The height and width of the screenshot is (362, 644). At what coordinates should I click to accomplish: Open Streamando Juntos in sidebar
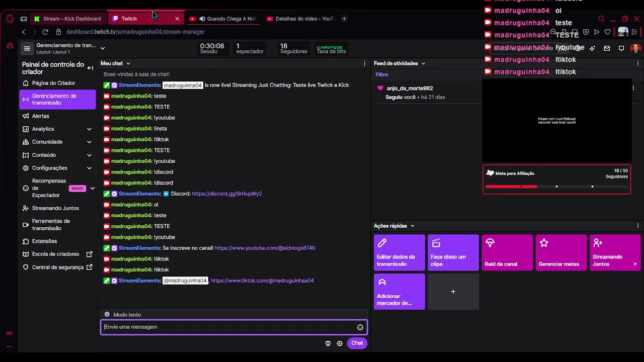click(57, 208)
